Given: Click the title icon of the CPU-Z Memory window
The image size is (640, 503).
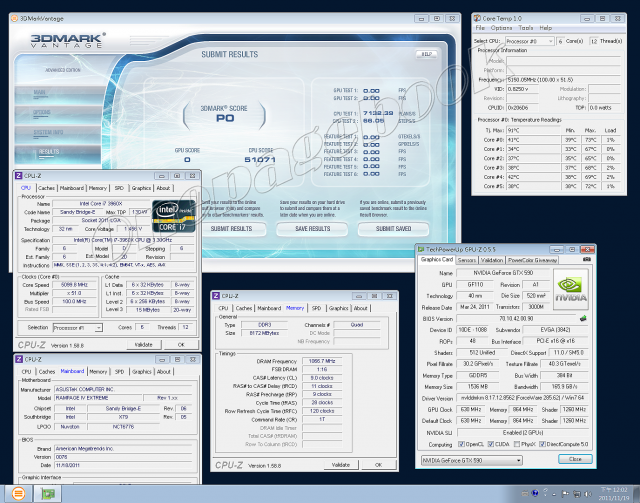Looking at the screenshot, I should point(216,296).
